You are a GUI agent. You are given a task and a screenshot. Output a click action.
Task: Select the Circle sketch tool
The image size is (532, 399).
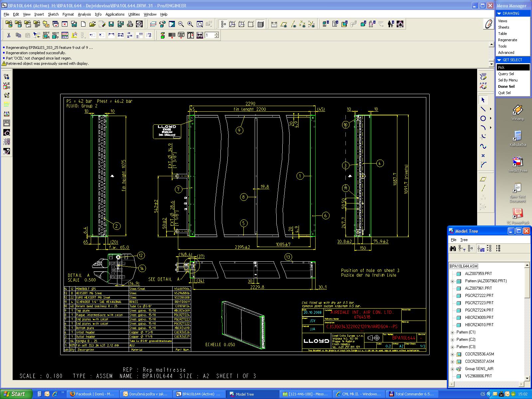pos(483,118)
